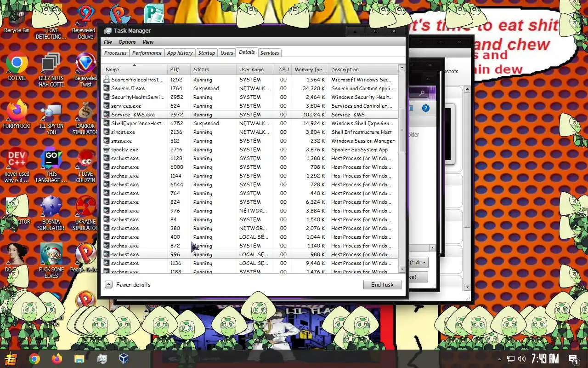Sort by the Description column header
Screen dimensions: 588x368
(x=363, y=69)
